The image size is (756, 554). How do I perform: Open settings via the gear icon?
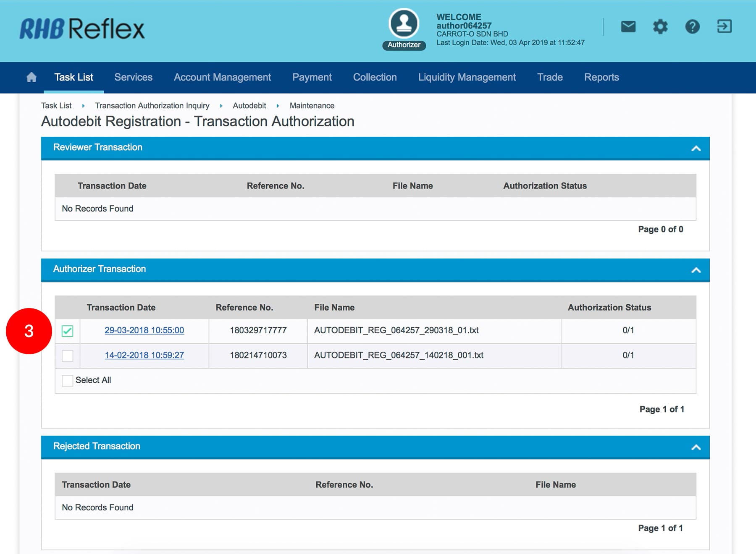point(660,27)
